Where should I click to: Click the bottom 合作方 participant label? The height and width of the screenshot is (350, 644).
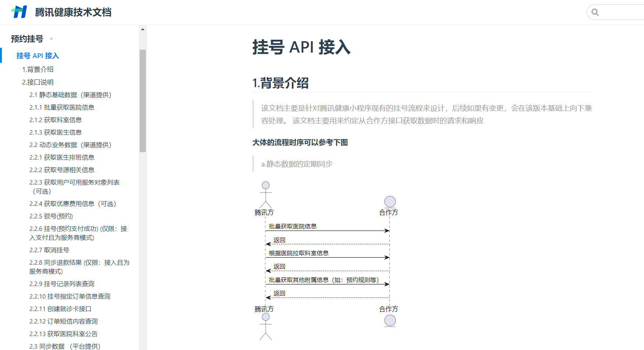[x=389, y=309]
